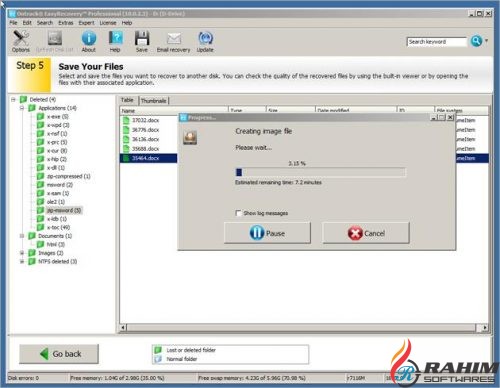Collapse the Documents (1) tree node
Screen dimensions: 500x388
click(22, 236)
